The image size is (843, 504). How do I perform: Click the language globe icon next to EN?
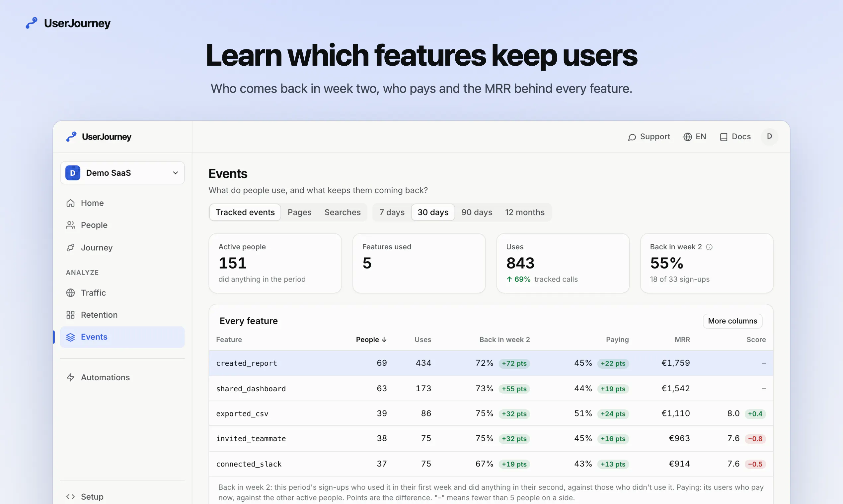pos(688,137)
